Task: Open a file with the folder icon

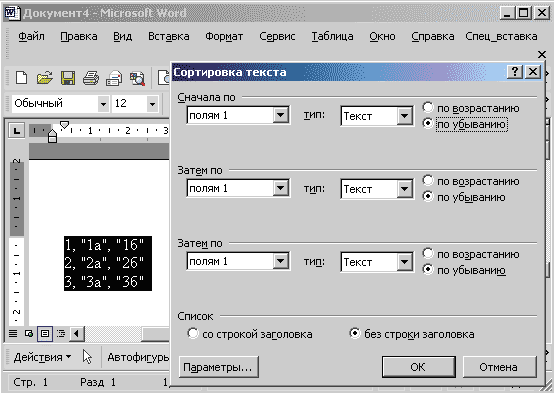Action: tap(45, 78)
